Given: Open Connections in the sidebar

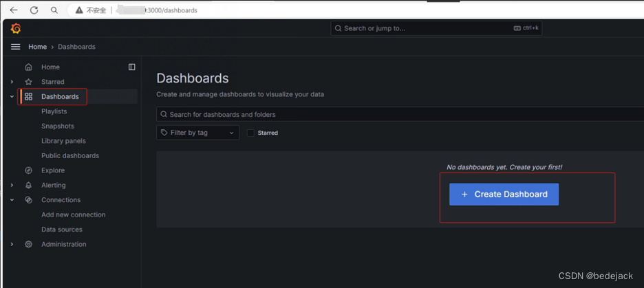Looking at the screenshot, I should (x=61, y=200).
